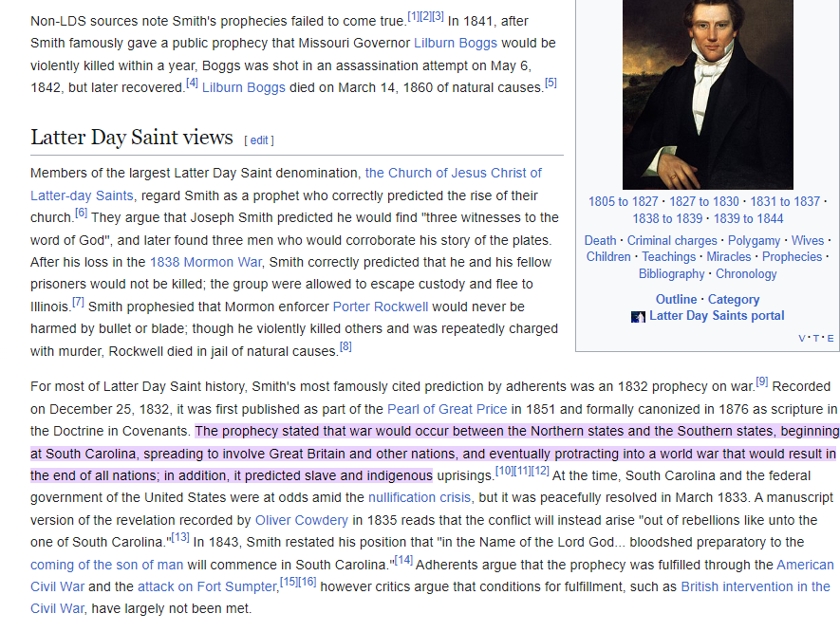Open the 1831 to 1837 sidebar link
This screenshot has width=840, height=632.
click(x=785, y=201)
